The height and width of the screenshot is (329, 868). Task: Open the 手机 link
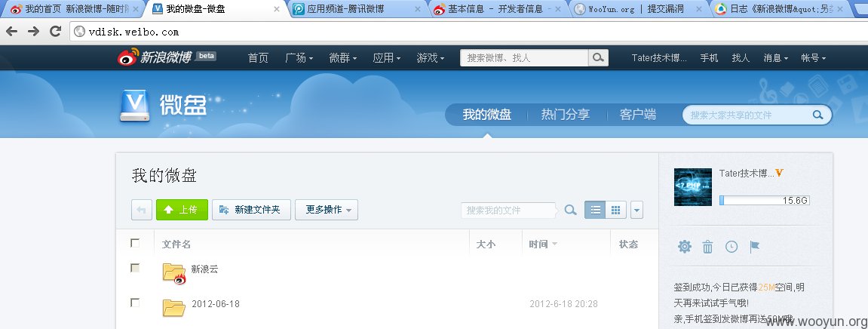[709, 57]
